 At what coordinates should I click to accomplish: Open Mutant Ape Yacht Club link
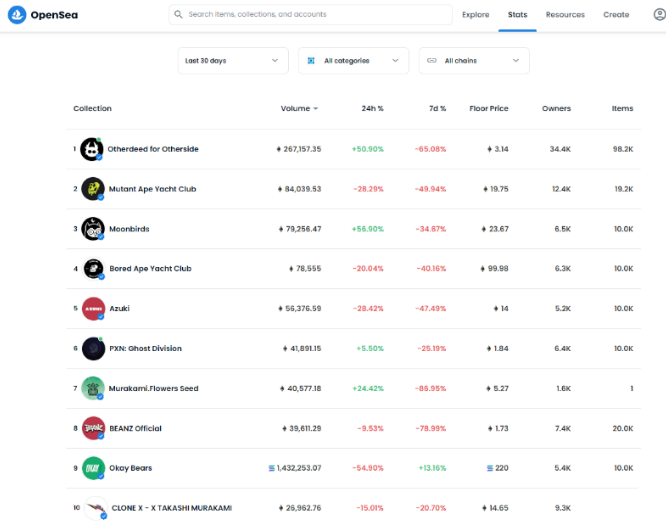(152, 189)
